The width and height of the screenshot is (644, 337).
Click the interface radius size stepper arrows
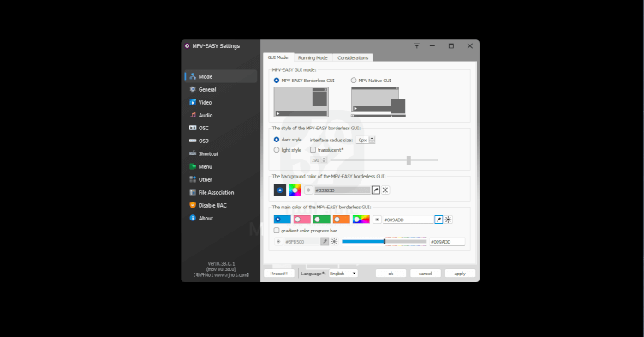[x=372, y=140]
